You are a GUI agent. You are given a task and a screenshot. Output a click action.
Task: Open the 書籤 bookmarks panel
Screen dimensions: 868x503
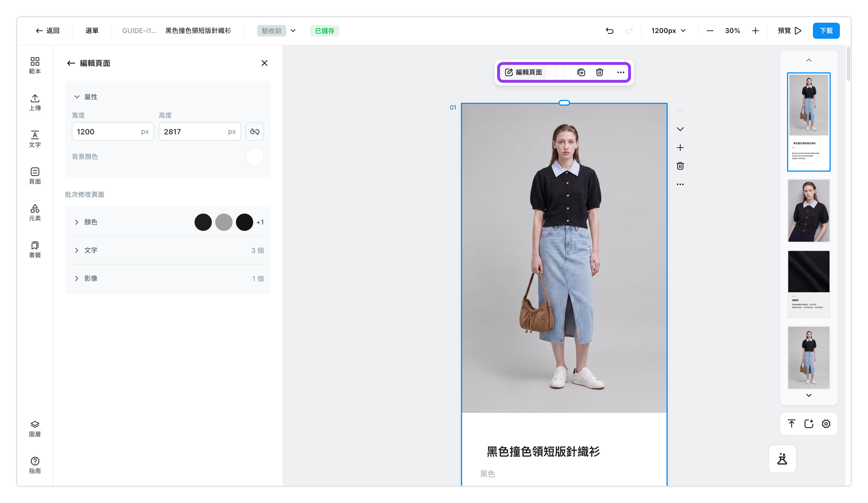click(x=35, y=249)
